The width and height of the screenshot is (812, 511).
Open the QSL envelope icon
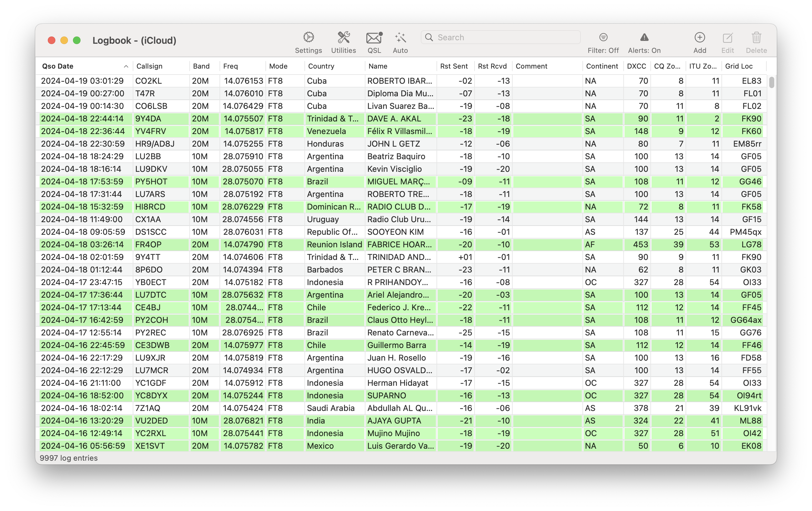coord(374,37)
